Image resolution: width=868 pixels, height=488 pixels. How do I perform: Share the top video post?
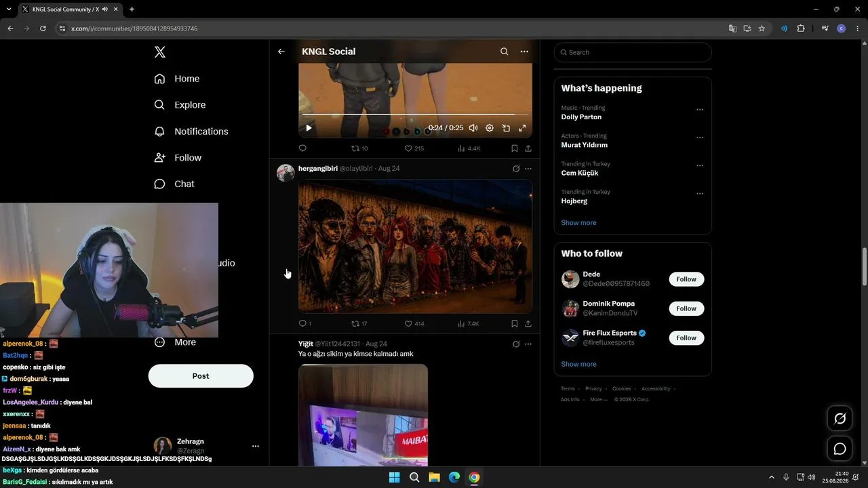(528, 148)
